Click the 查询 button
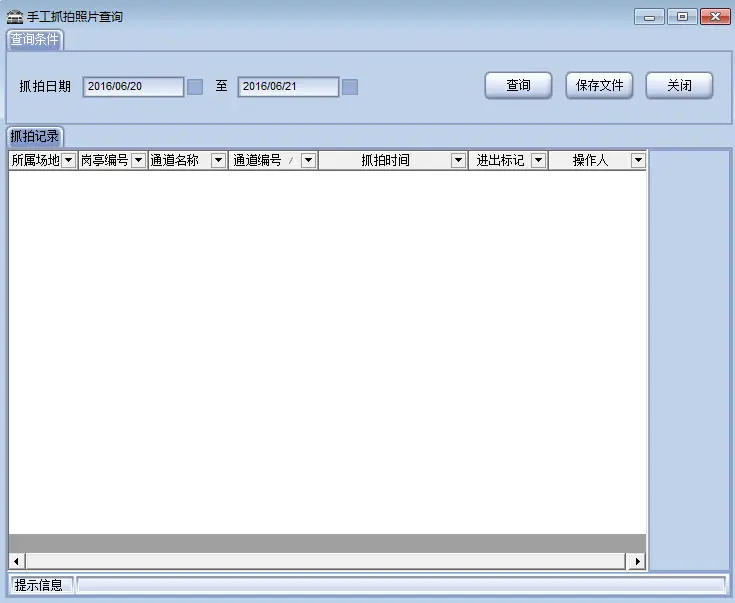Viewport: 735px width, 603px height. pyautogui.click(x=518, y=85)
